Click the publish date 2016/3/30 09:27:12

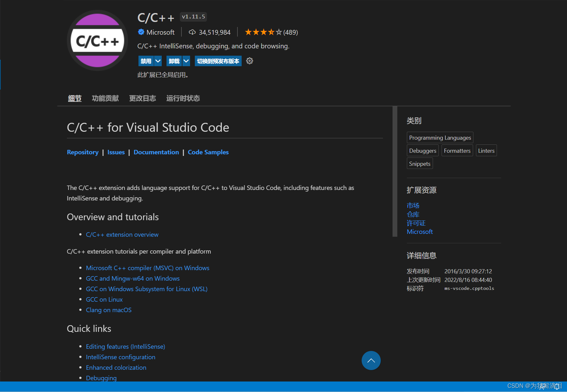(x=468, y=271)
